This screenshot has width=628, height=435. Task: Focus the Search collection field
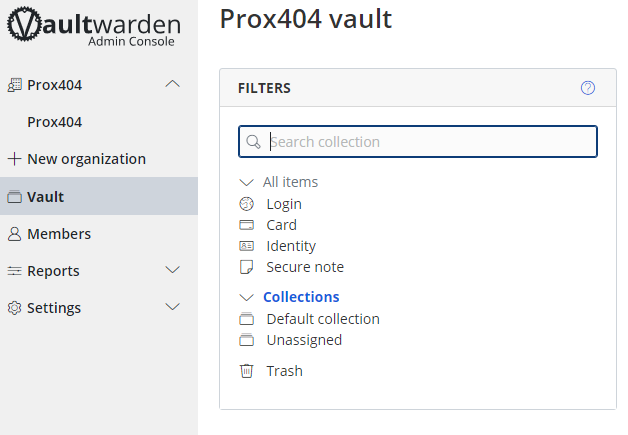coord(430,142)
